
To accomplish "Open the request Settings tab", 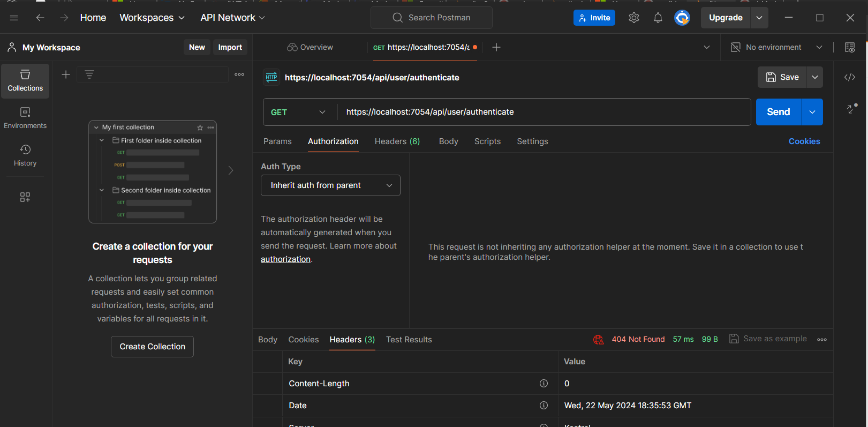I will [532, 141].
